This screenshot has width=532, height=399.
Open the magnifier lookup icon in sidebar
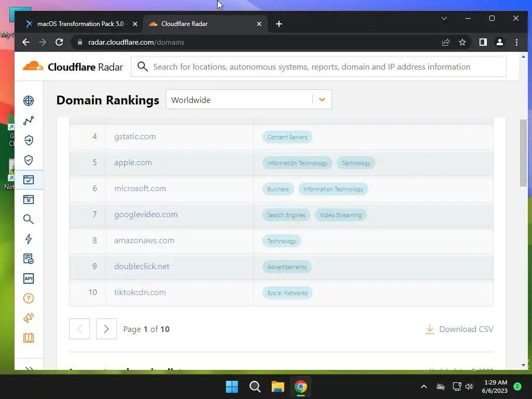(x=29, y=219)
